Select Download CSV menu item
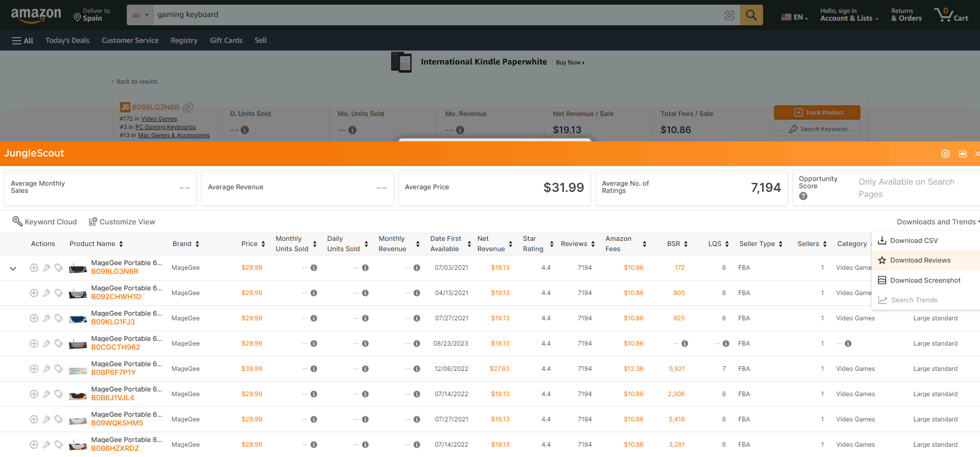The height and width of the screenshot is (457, 980). [925, 240]
